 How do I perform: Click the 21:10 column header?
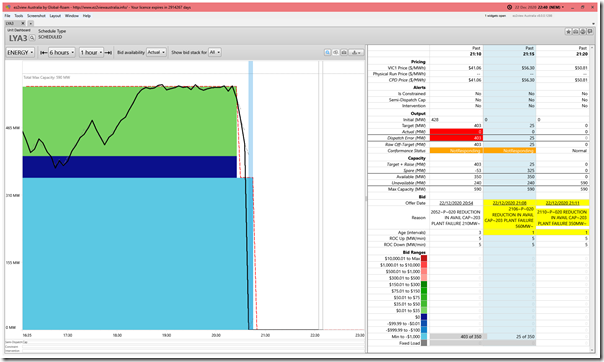coord(475,54)
